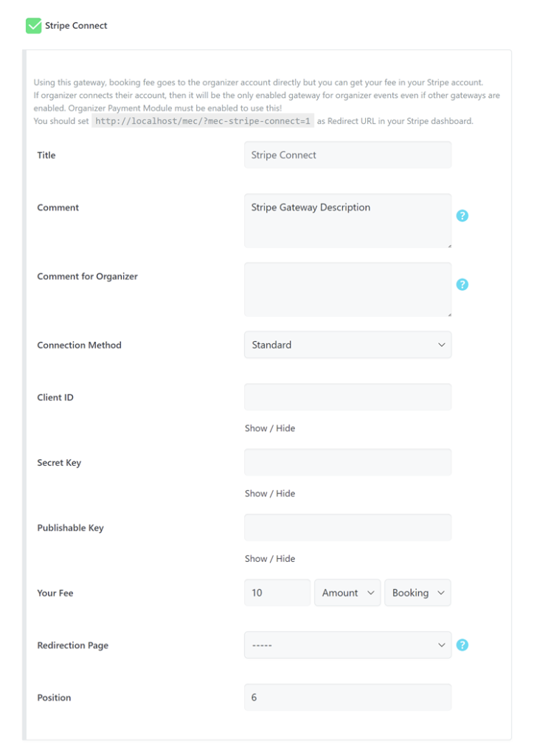
Task: Open the Redirection Page dropdown
Action: [347, 645]
